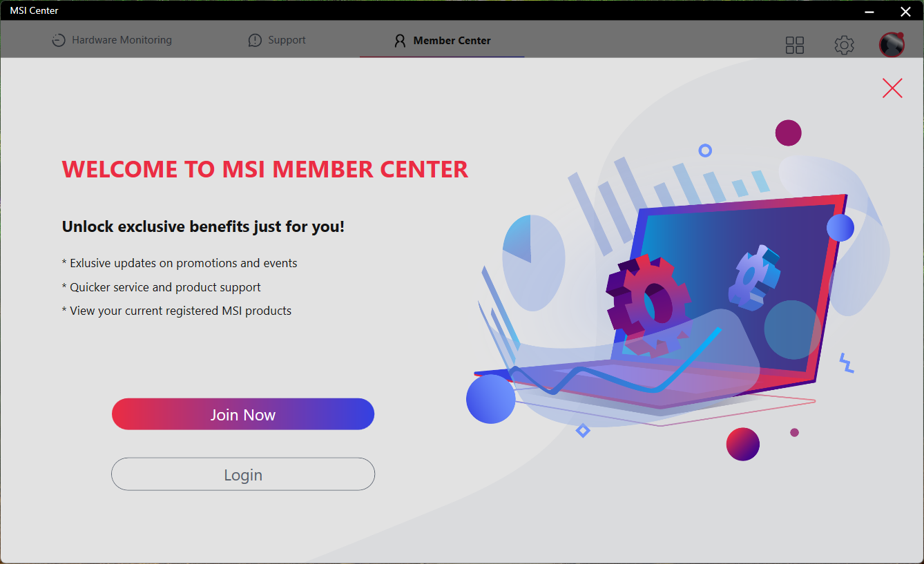Click 'Unlock exclusive benefits just for you!' text

pyautogui.click(x=203, y=226)
